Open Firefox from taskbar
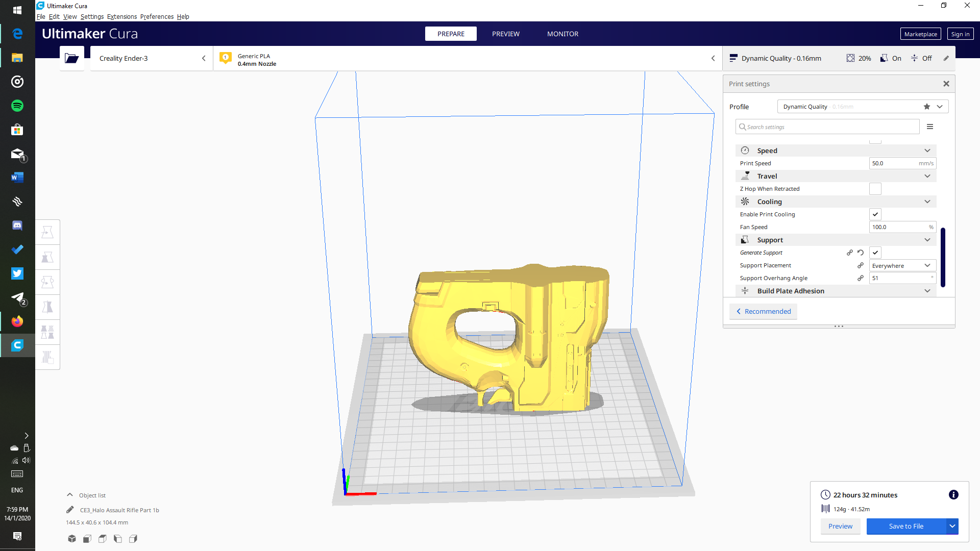Screen dimensions: 980x551 (x=17, y=321)
